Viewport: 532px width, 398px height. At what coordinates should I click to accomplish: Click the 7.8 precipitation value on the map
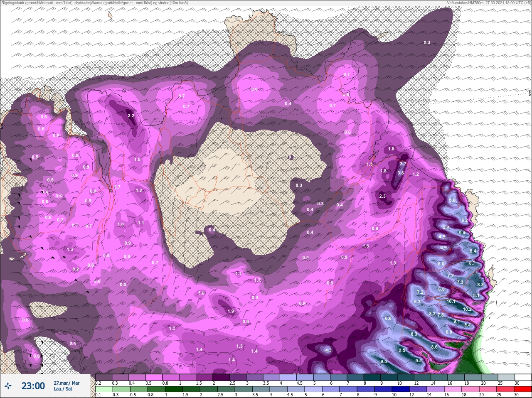pos(441,315)
